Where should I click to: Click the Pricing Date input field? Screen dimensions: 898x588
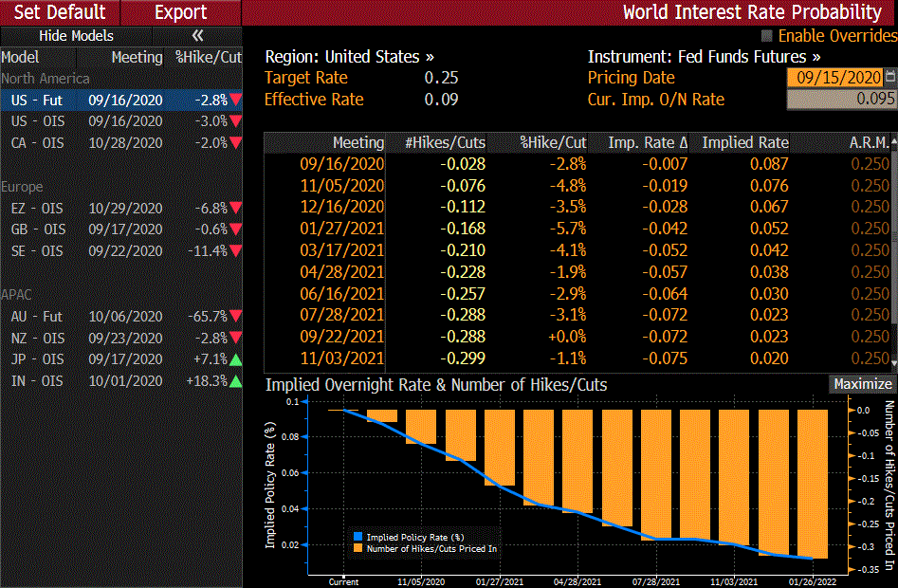coord(834,78)
